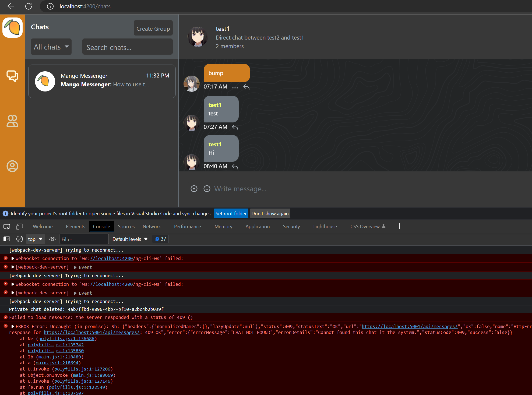Screen dimensions: 532x395
Task: Click the 'Set root folder' button
Action: pyautogui.click(x=231, y=214)
